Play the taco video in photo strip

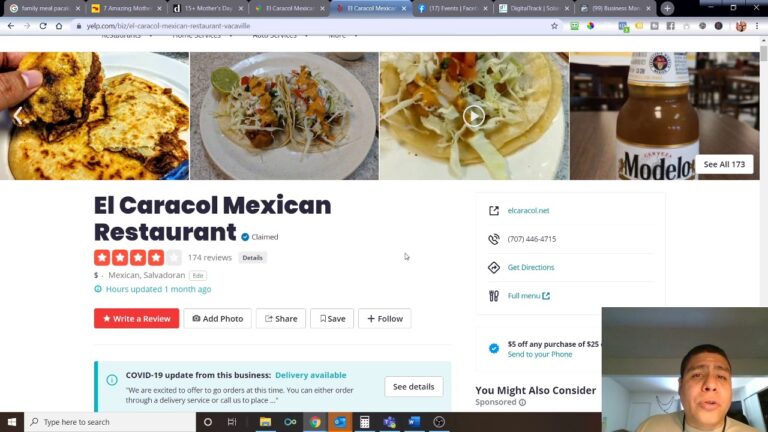point(474,116)
